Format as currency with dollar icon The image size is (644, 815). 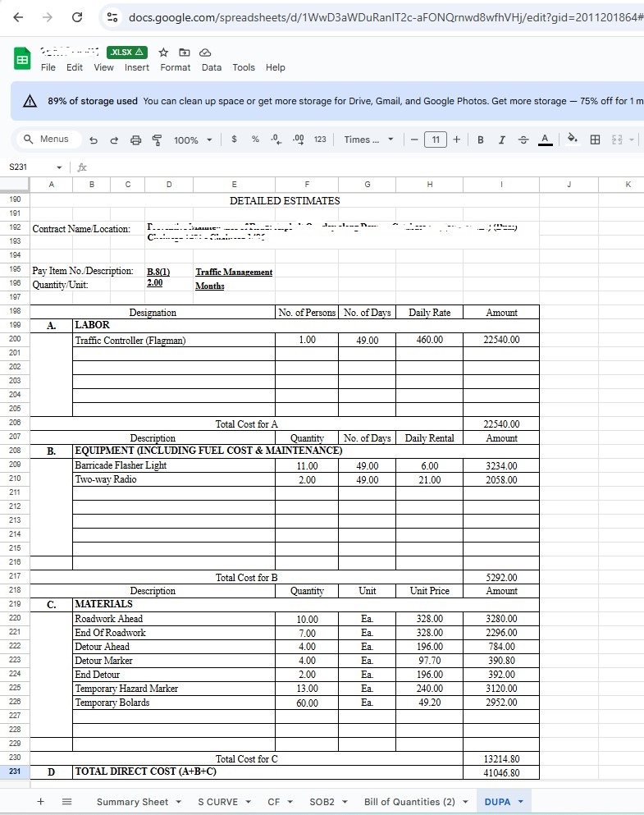235,140
